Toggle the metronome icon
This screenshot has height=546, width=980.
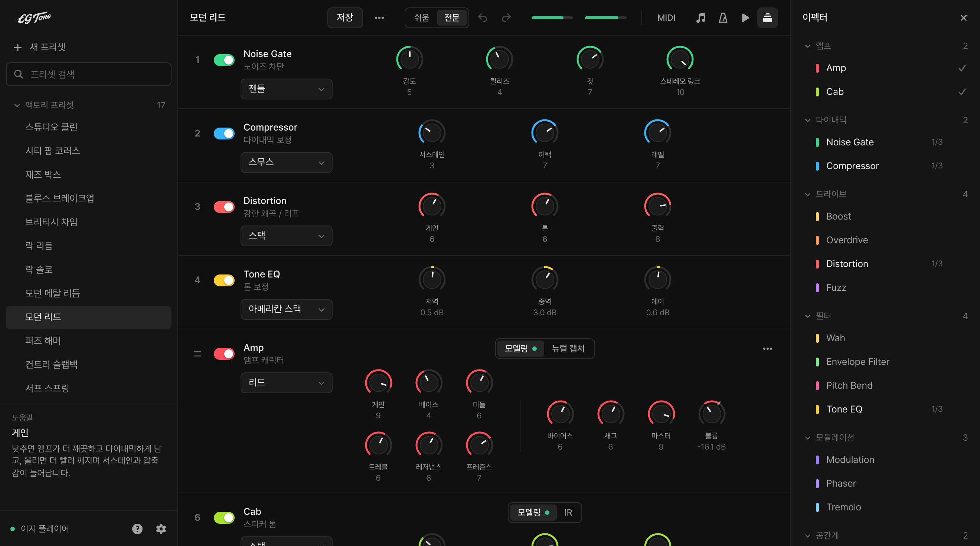pyautogui.click(x=723, y=18)
